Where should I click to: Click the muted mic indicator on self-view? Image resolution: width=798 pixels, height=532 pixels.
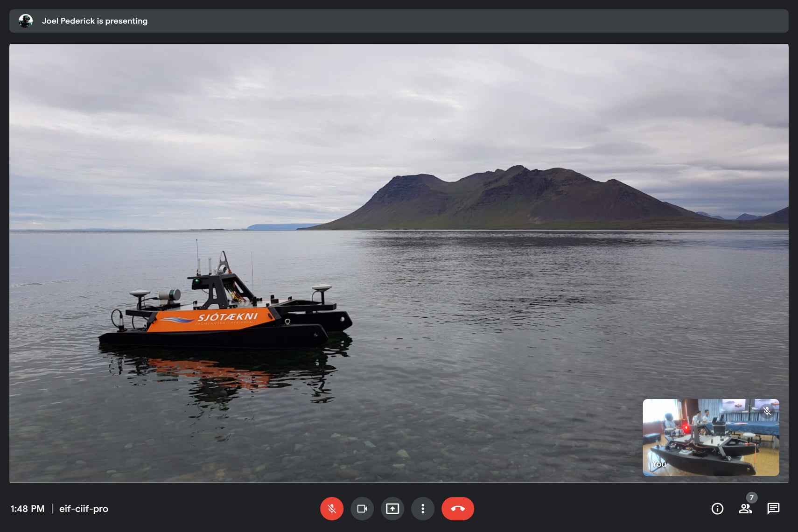point(767,411)
